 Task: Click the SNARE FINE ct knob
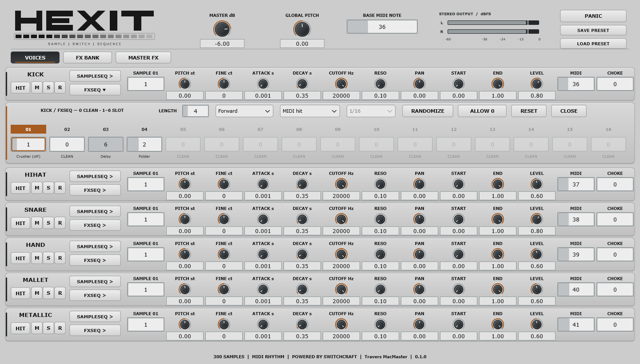coord(224,219)
